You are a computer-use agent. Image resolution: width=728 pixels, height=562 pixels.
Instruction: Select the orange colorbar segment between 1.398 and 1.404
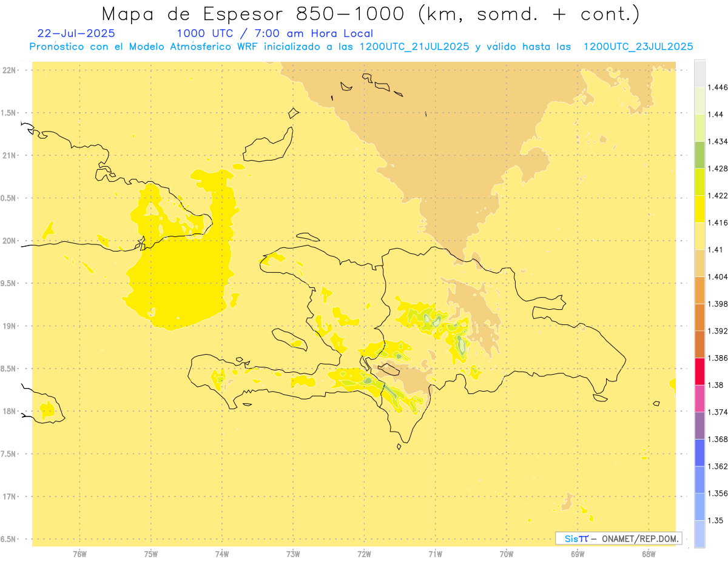click(x=699, y=290)
